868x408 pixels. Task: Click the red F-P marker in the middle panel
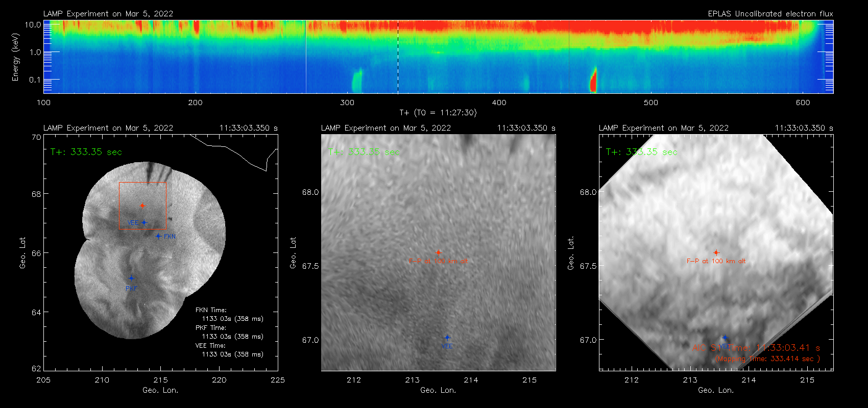coord(438,252)
